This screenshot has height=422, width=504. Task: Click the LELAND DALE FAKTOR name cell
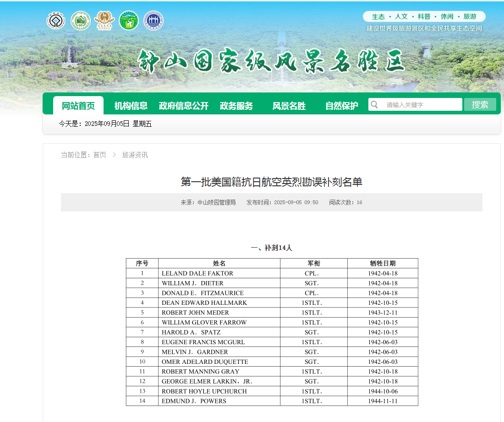[197, 273]
